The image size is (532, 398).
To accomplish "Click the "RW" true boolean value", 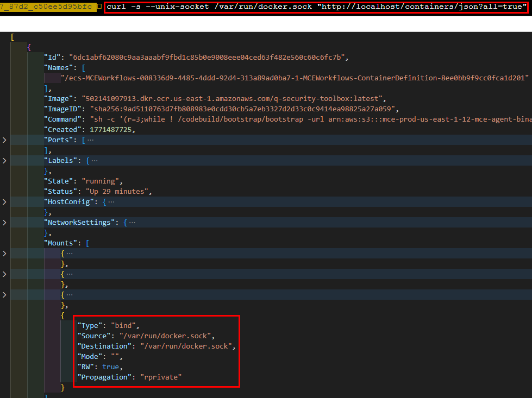I will pyautogui.click(x=110, y=367).
